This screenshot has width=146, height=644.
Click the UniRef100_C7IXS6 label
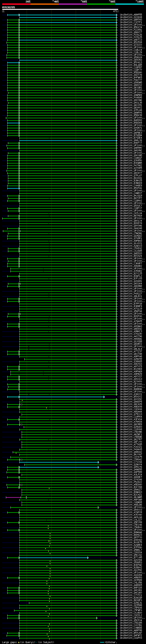pos(131,462)
